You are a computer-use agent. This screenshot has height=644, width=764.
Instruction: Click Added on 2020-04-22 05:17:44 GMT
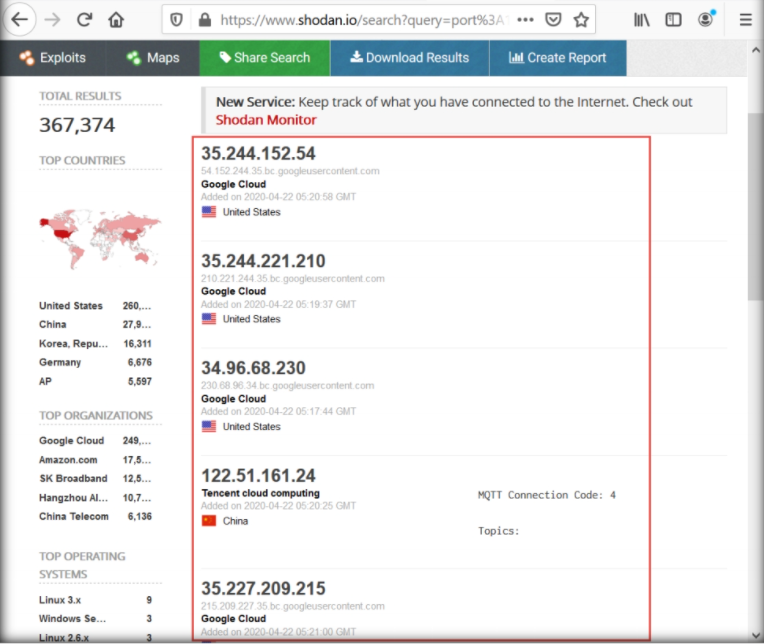278,411
